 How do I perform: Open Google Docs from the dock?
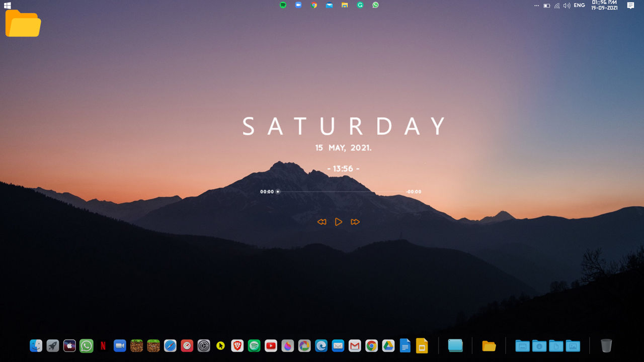tap(405, 345)
